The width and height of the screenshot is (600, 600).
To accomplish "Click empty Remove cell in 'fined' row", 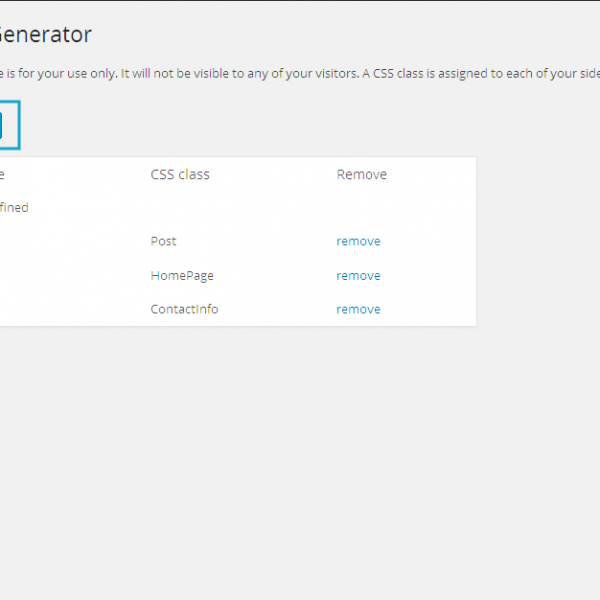I will (x=380, y=208).
